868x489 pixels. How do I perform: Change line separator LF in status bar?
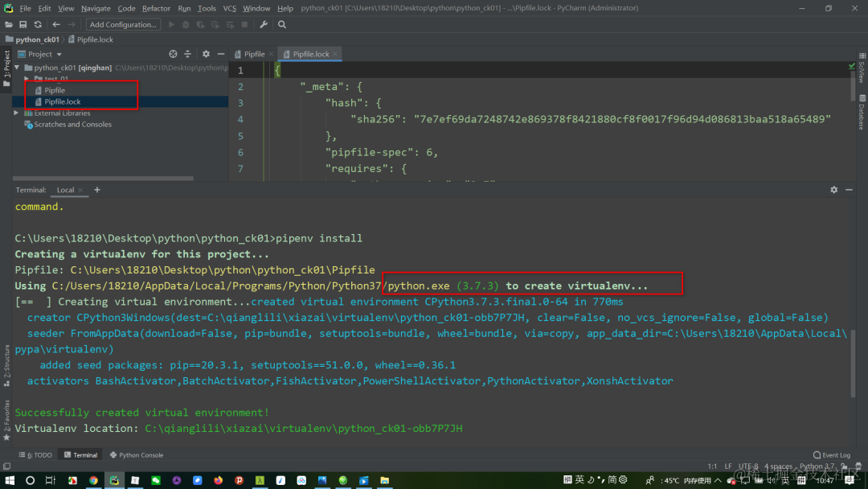tap(728, 466)
